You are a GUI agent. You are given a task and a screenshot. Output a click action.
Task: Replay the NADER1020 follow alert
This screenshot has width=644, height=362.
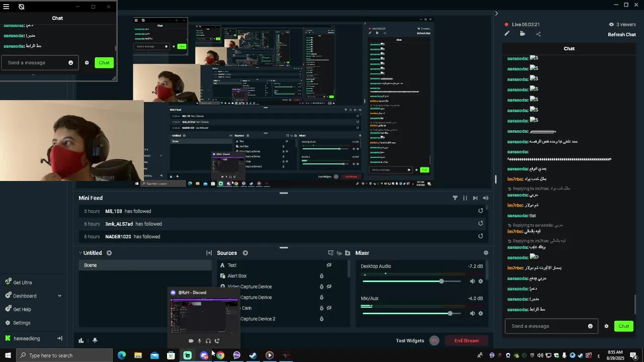pyautogui.click(x=480, y=236)
